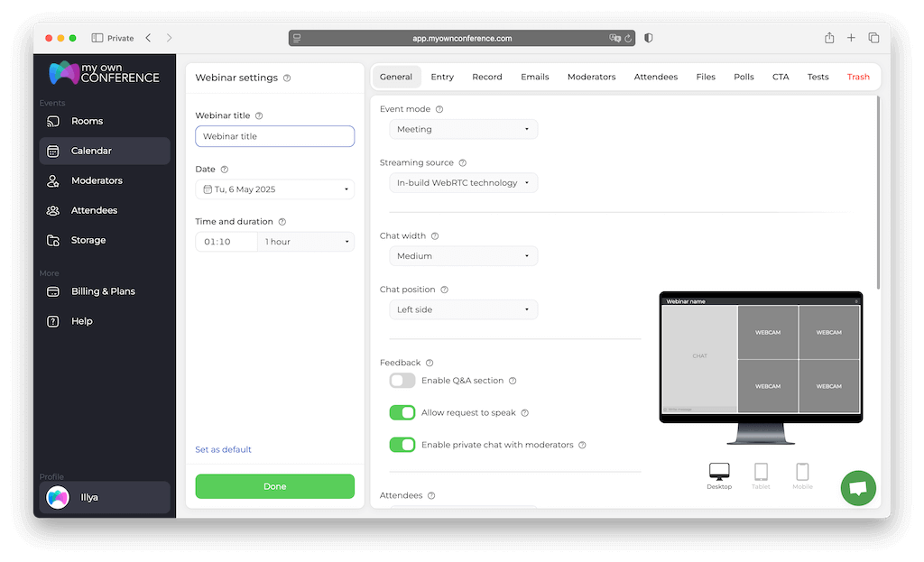This screenshot has height=562, width=924.
Task: Open Storage from the sidebar
Action: (88, 240)
